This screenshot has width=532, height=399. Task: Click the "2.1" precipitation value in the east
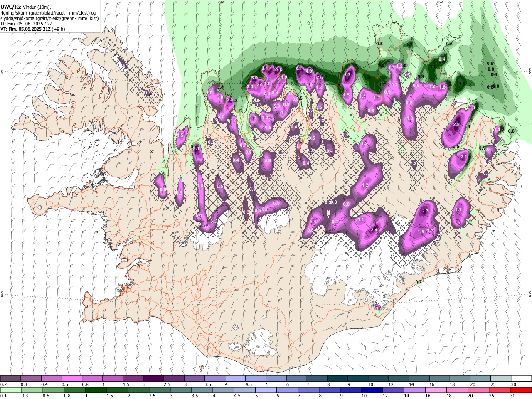[465, 157]
